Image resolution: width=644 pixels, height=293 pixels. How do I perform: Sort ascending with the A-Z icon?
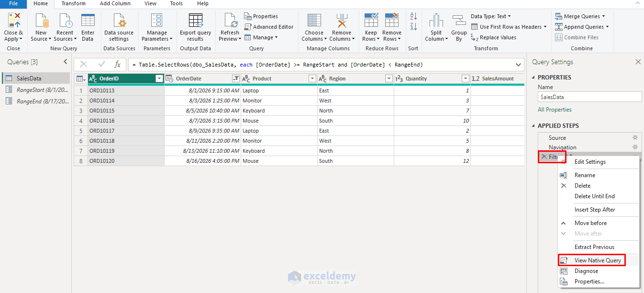[414, 16]
